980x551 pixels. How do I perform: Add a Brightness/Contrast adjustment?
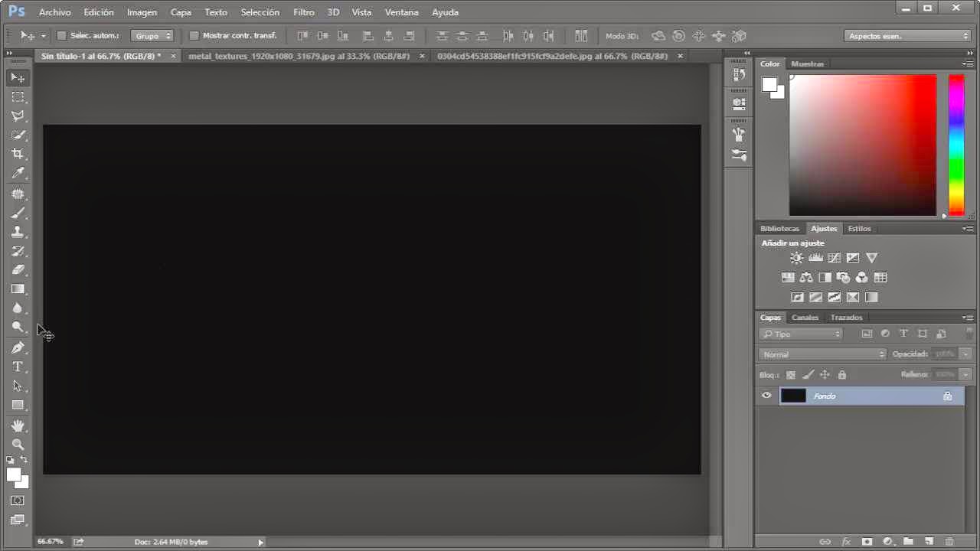pyautogui.click(x=797, y=258)
